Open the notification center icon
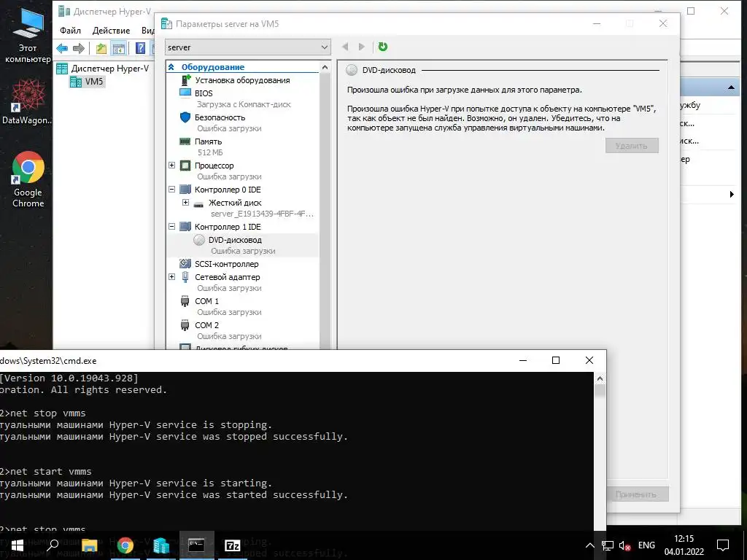The height and width of the screenshot is (560, 747). pos(723,545)
